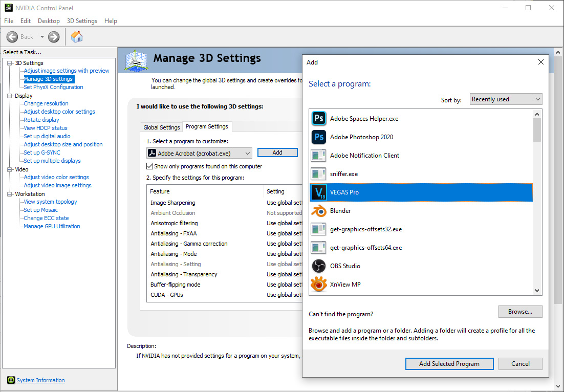Screen dimensions: 564x392
Task: Select View HDCP status
Action: (46, 128)
